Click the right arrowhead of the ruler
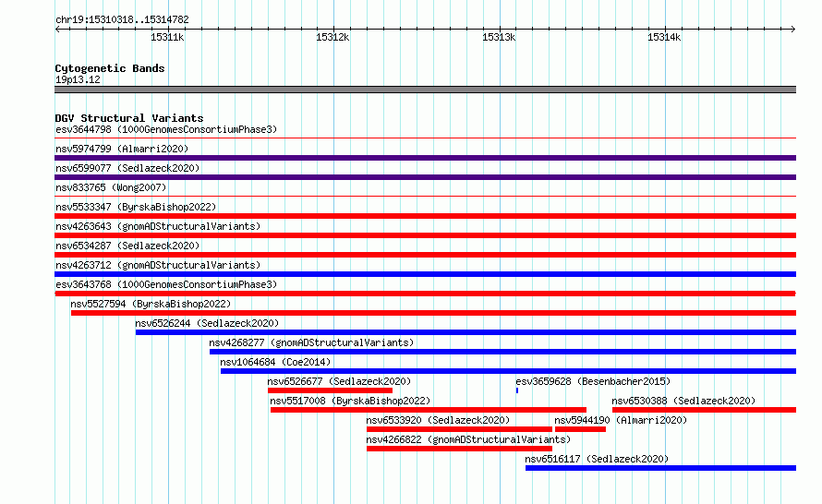Image resolution: width=822 pixels, height=504 pixels. pos(792,30)
